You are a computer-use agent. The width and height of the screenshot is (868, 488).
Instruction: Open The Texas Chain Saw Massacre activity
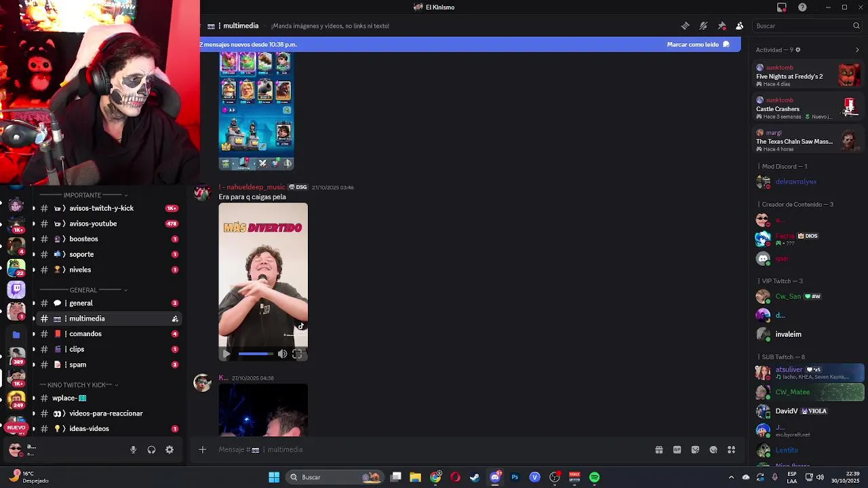pyautogui.click(x=808, y=141)
